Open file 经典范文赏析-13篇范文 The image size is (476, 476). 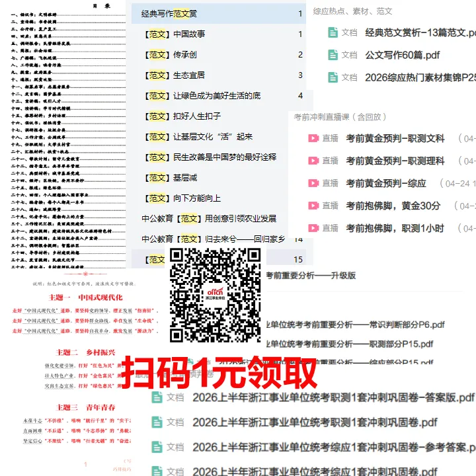click(420, 32)
